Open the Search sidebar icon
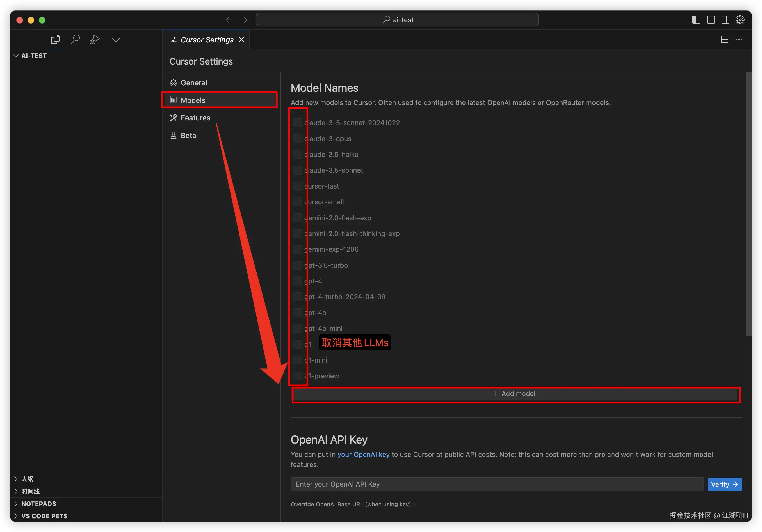 [x=75, y=40]
